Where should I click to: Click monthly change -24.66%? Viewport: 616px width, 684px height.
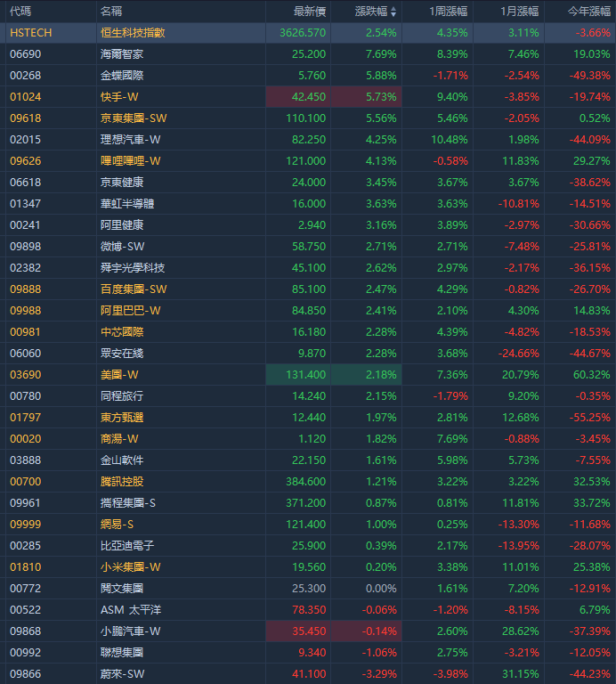tap(519, 354)
